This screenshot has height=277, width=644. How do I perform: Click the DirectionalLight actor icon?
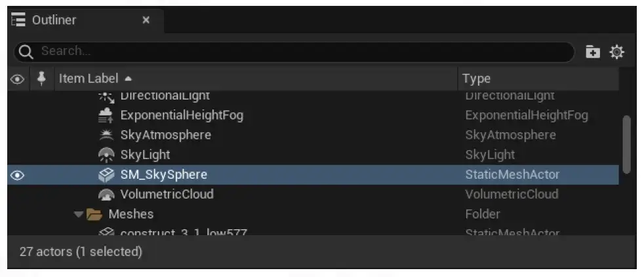click(106, 97)
